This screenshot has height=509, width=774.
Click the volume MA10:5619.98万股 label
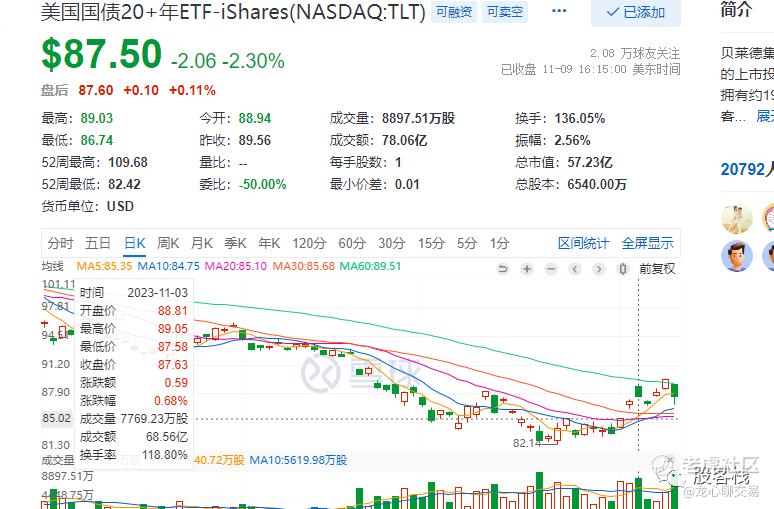pyautogui.click(x=298, y=460)
